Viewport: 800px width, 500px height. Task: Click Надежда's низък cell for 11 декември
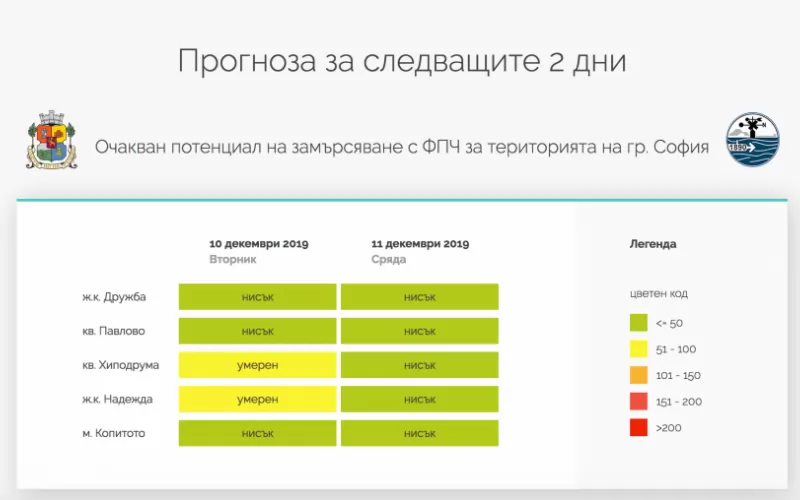pyautogui.click(x=420, y=399)
